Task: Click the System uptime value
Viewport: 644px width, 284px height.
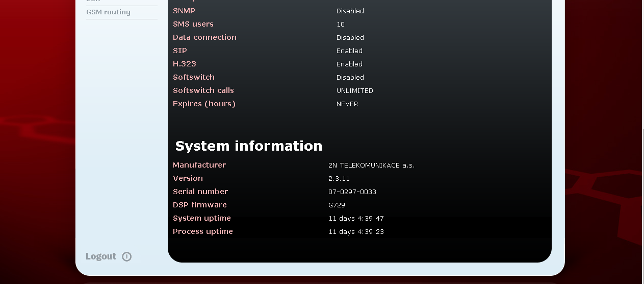Action: coord(356,219)
